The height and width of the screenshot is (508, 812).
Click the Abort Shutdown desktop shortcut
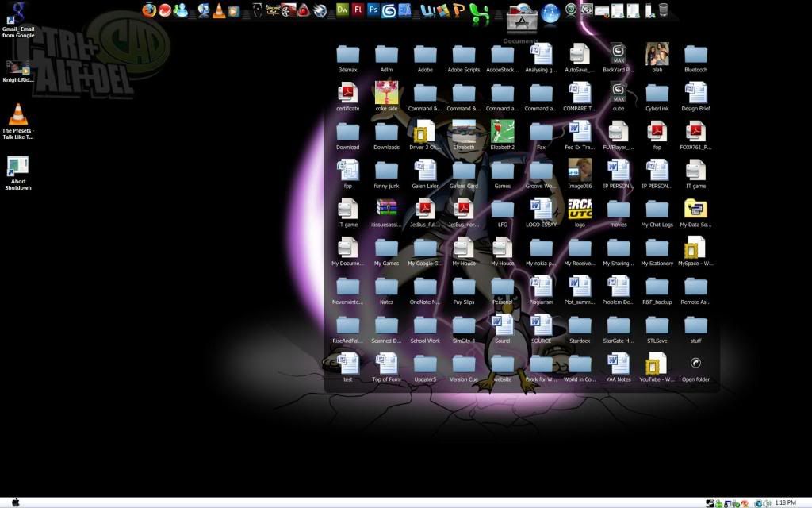pos(18,173)
